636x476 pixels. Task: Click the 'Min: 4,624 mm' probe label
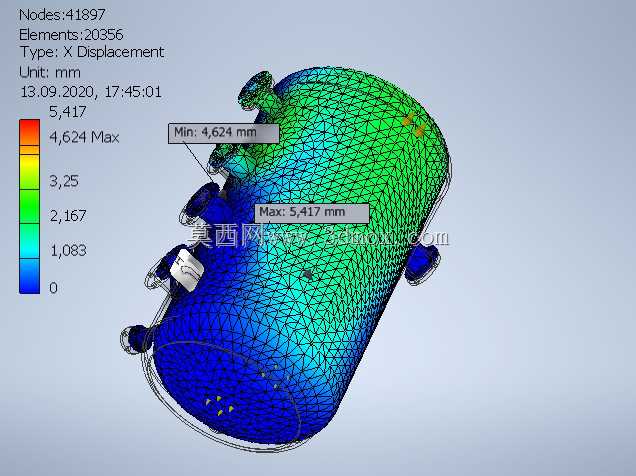[x=223, y=133]
